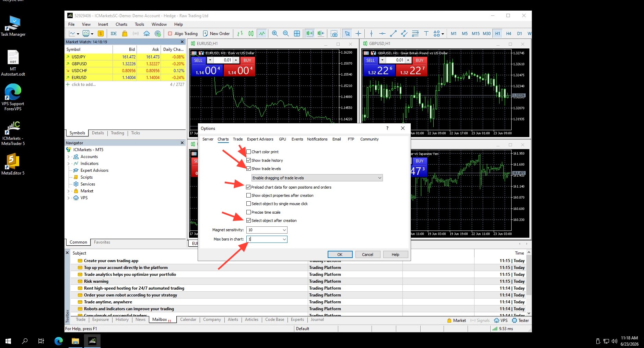Switch chart to candlesticks mode
This screenshot has height=348, width=644.
[251, 33]
